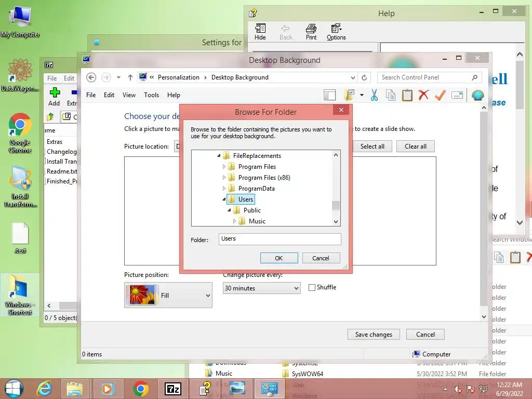This screenshot has width=532, height=399.
Task: Click the Paste clipboard icon in Desktop Background toolbar
Action: 407,96
